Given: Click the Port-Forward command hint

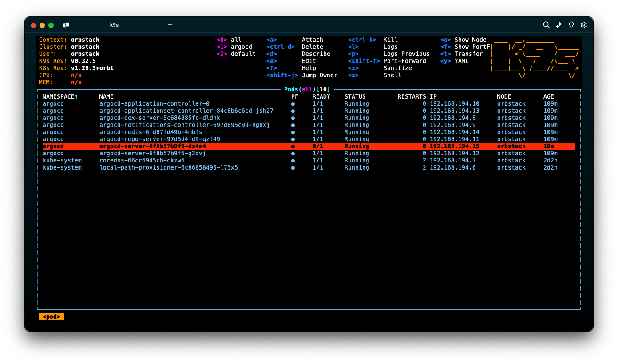Looking at the screenshot, I should pyautogui.click(x=405, y=61).
